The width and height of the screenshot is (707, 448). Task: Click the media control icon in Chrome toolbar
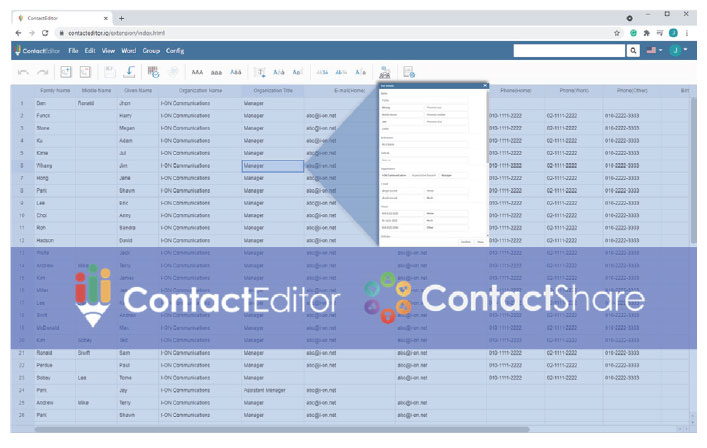pos(660,33)
